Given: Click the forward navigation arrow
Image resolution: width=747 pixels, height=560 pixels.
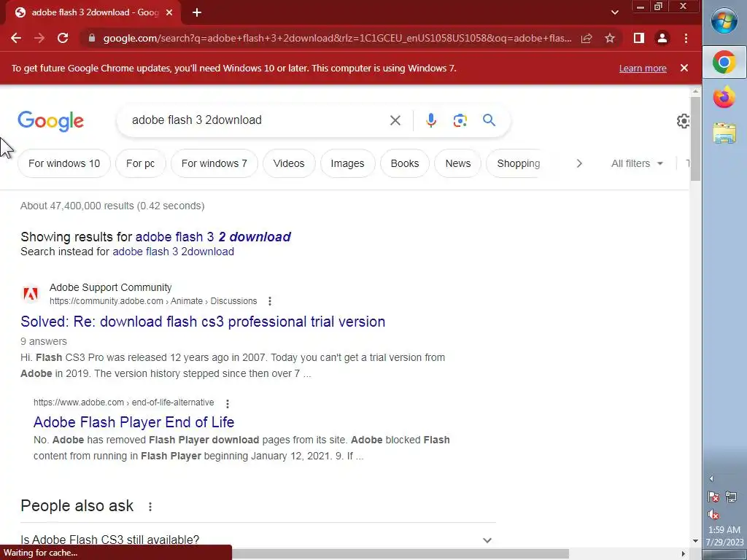Looking at the screenshot, I should pyautogui.click(x=39, y=39).
